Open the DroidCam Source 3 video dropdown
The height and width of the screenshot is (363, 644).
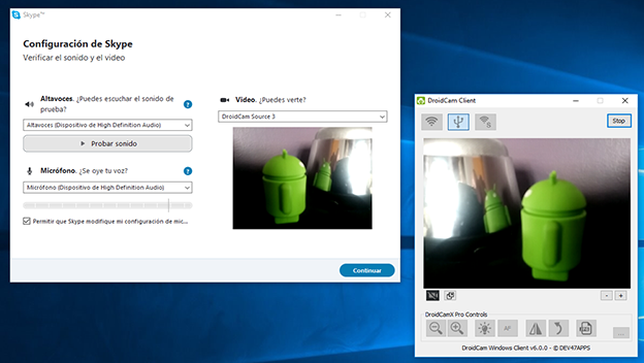pos(303,116)
